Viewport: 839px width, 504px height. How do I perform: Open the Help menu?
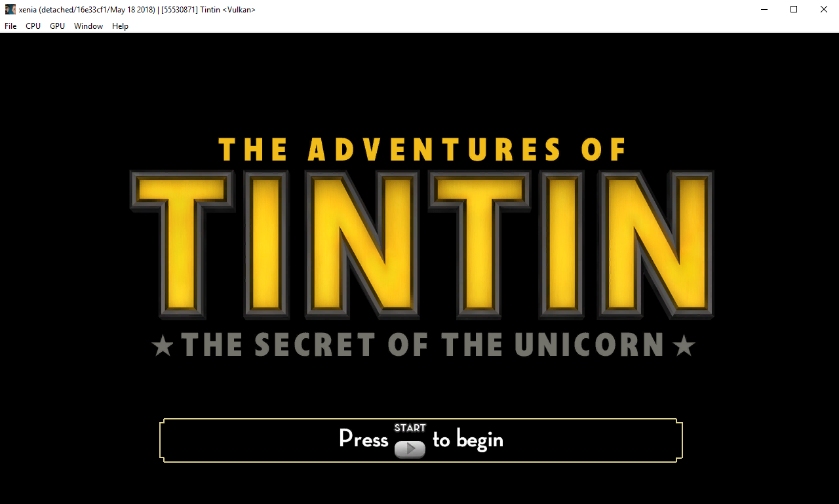pyautogui.click(x=120, y=26)
